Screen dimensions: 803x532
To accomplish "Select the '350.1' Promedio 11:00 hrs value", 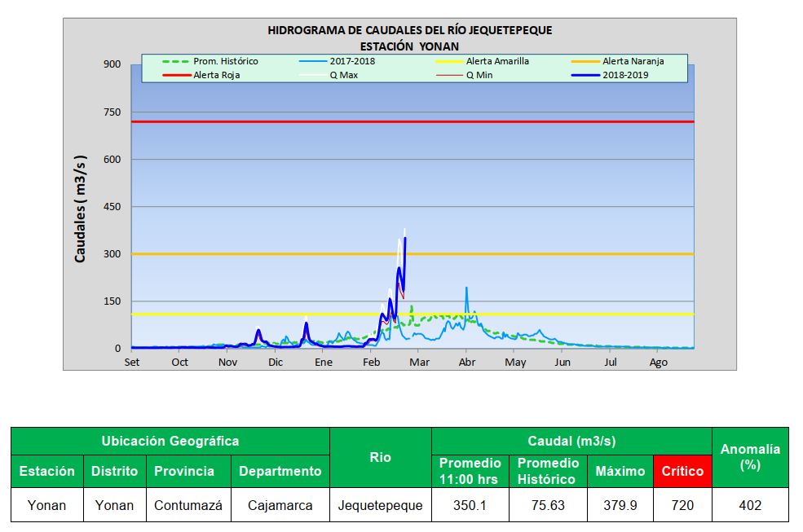I will point(470,505).
